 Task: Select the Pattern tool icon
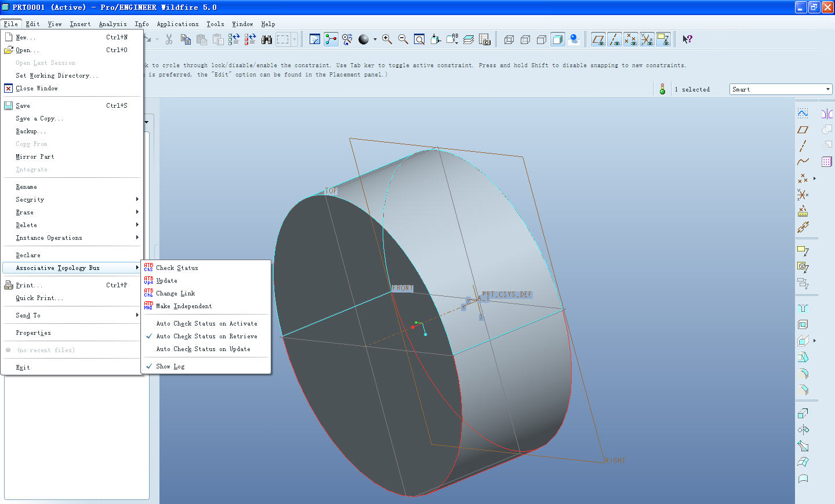826,162
